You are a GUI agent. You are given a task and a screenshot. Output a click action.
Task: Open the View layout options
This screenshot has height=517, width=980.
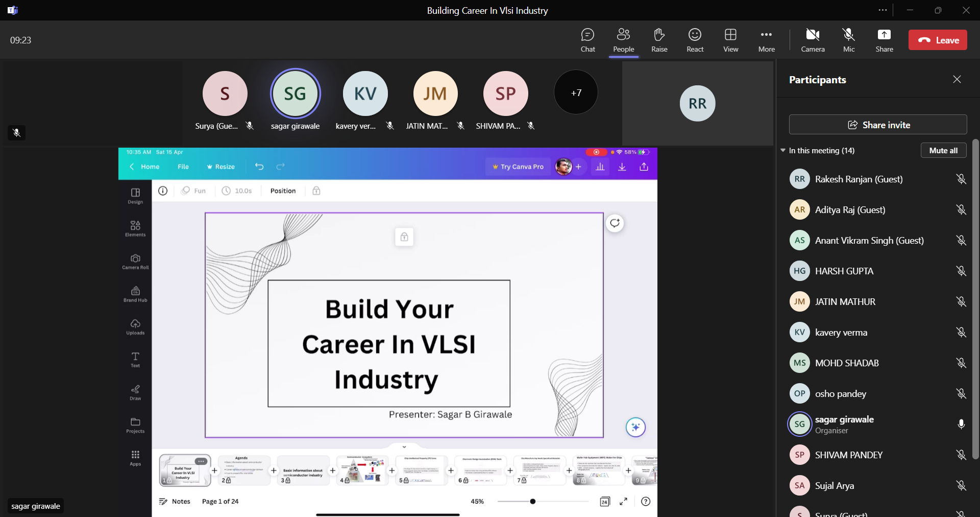[x=730, y=40]
